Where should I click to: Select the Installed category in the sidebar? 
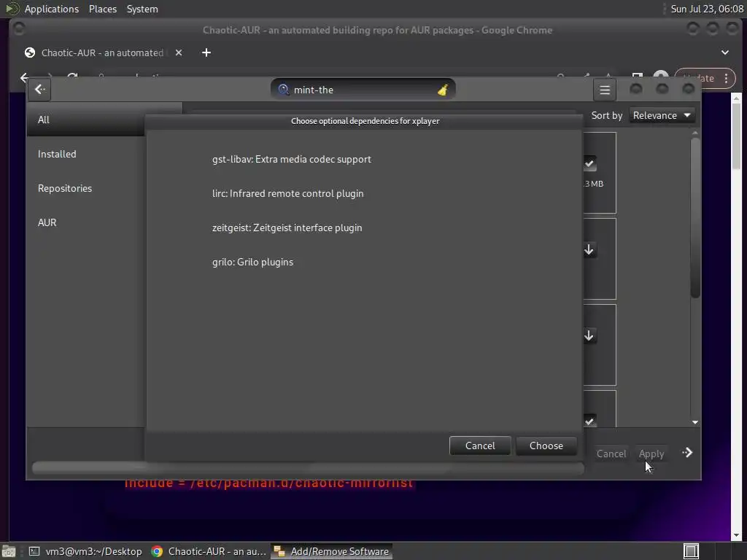86,154
